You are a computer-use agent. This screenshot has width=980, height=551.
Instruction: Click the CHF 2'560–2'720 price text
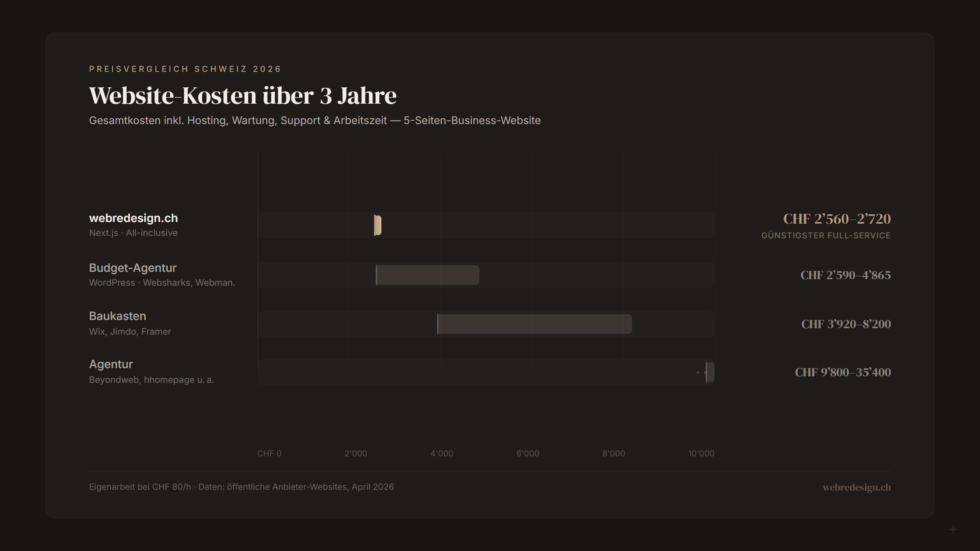pos(837,219)
